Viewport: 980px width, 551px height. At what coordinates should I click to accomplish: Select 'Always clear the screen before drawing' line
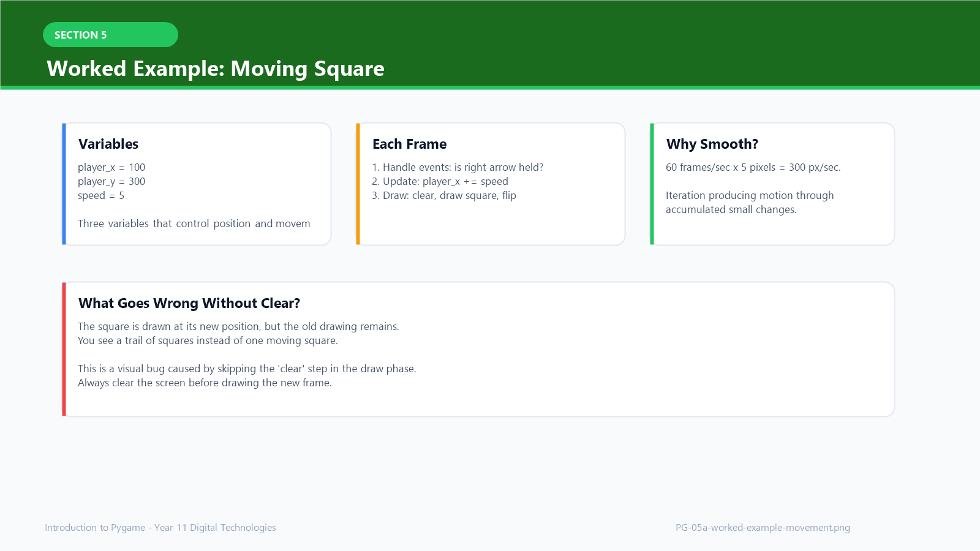tap(205, 383)
